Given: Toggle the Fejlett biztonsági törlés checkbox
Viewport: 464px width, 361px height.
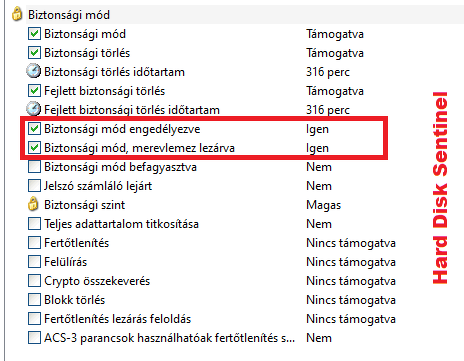Looking at the screenshot, I should pyautogui.click(x=34, y=91).
